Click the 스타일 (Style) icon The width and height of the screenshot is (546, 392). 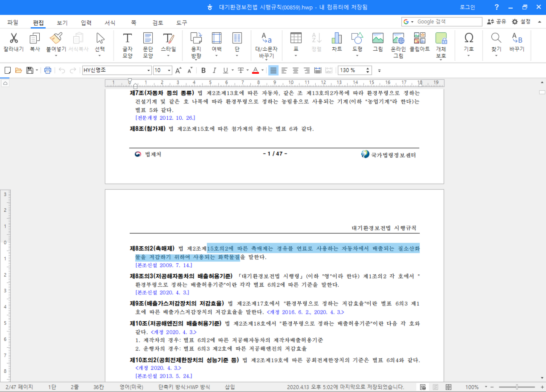click(x=168, y=38)
